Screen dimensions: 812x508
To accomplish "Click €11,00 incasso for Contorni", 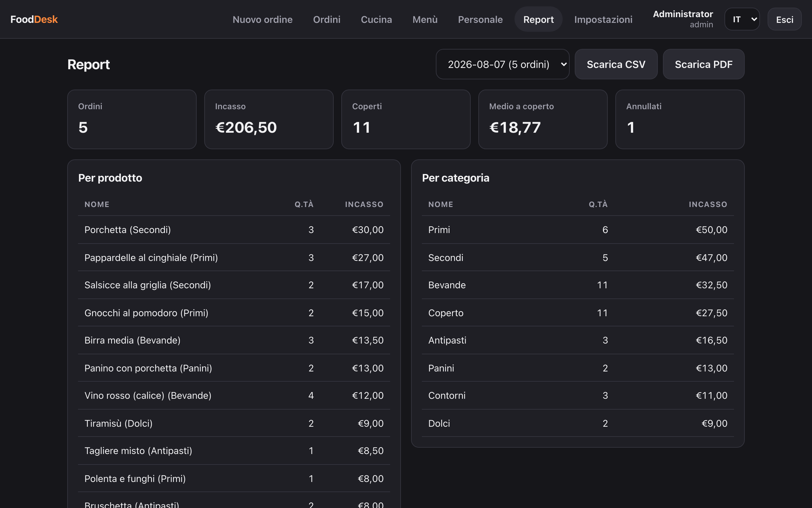I will click(711, 396).
